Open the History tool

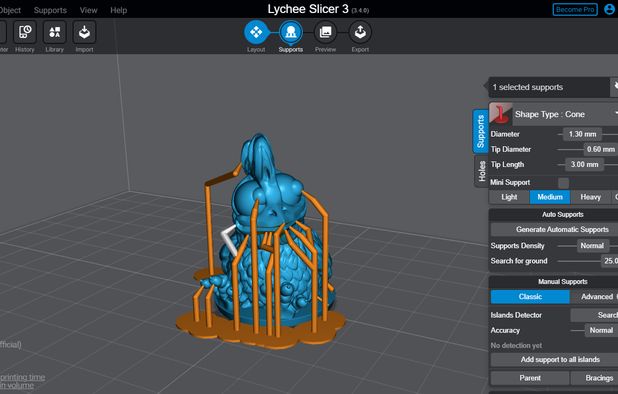tap(25, 32)
